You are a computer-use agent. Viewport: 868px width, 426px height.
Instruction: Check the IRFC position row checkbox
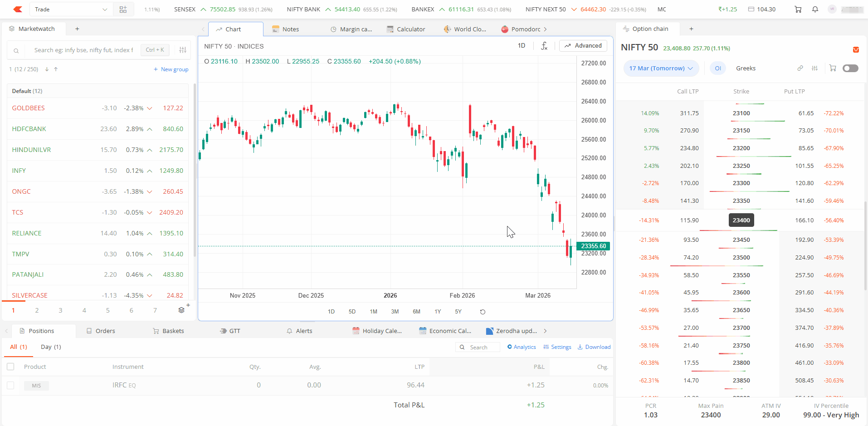coord(11,386)
